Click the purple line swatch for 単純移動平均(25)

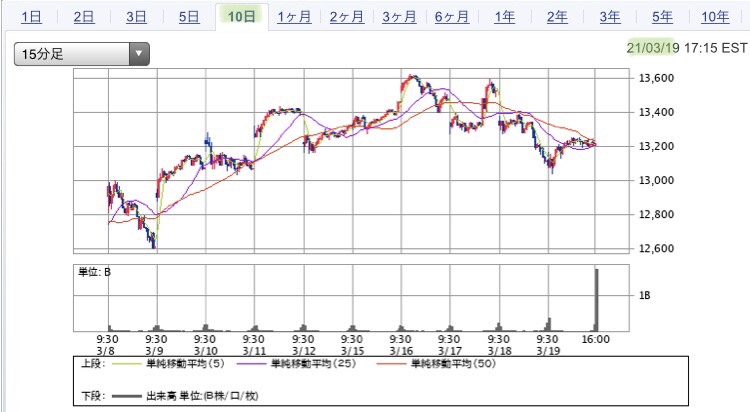tap(252, 364)
